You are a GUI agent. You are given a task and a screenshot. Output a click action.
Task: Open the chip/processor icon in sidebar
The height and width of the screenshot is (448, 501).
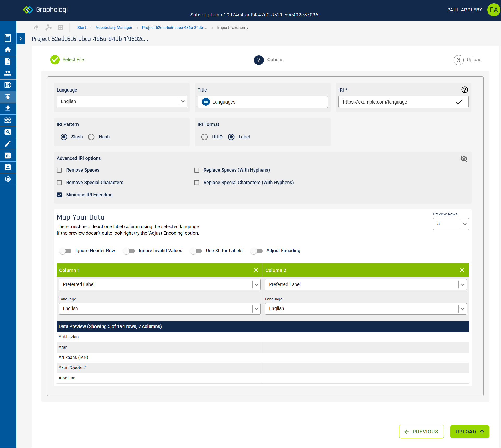tap(8, 179)
